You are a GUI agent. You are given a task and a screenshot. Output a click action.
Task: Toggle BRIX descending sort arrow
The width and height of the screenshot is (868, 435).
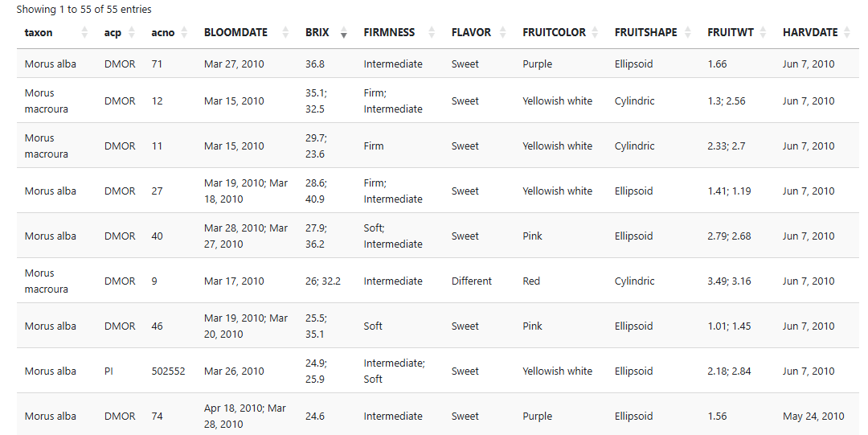344,33
